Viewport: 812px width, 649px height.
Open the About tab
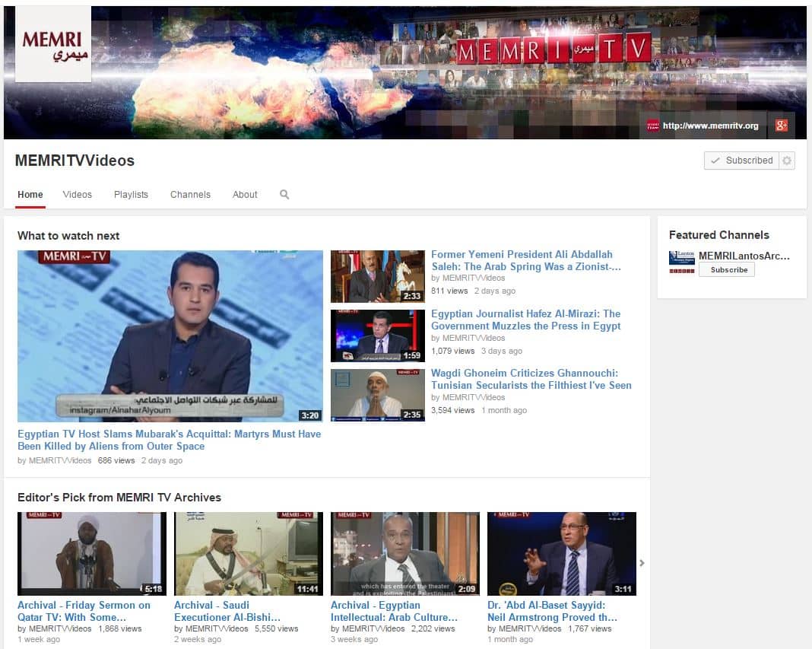(x=245, y=194)
